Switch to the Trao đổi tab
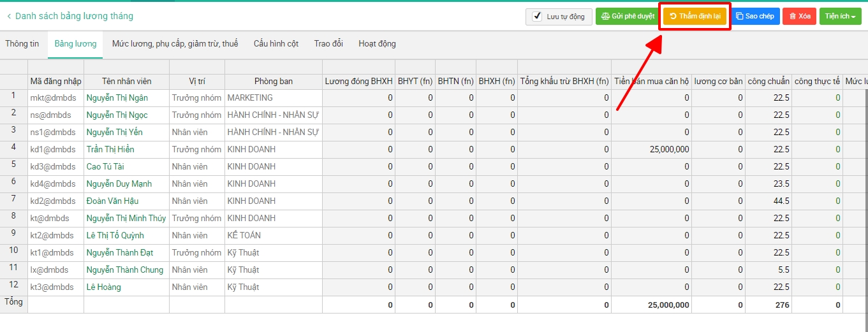Viewport: 868px width, 332px height. coord(328,44)
